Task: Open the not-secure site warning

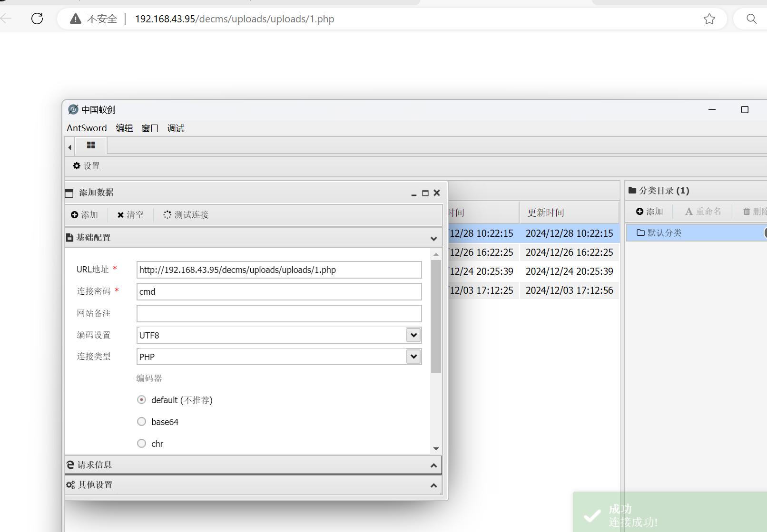Action: coord(94,19)
